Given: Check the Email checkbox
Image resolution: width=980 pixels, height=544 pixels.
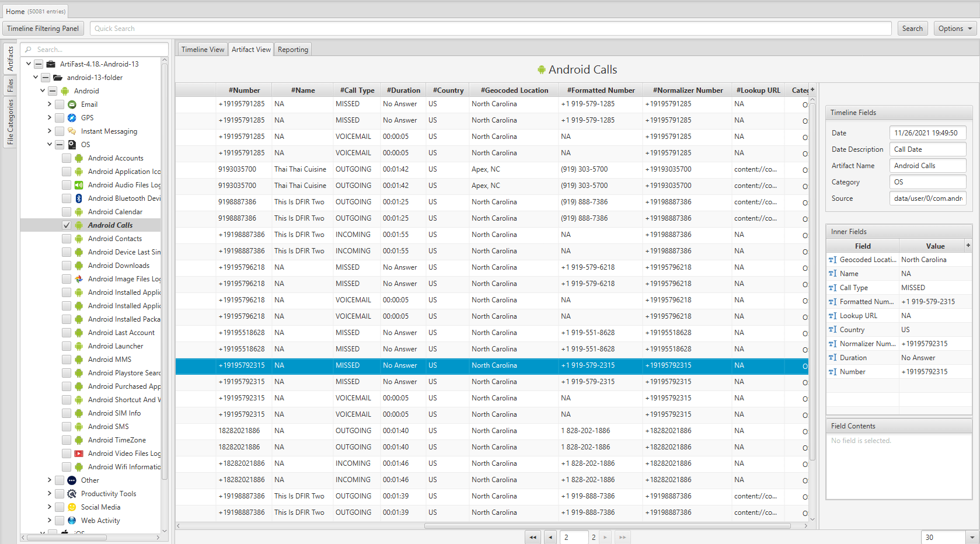Looking at the screenshot, I should (60, 104).
